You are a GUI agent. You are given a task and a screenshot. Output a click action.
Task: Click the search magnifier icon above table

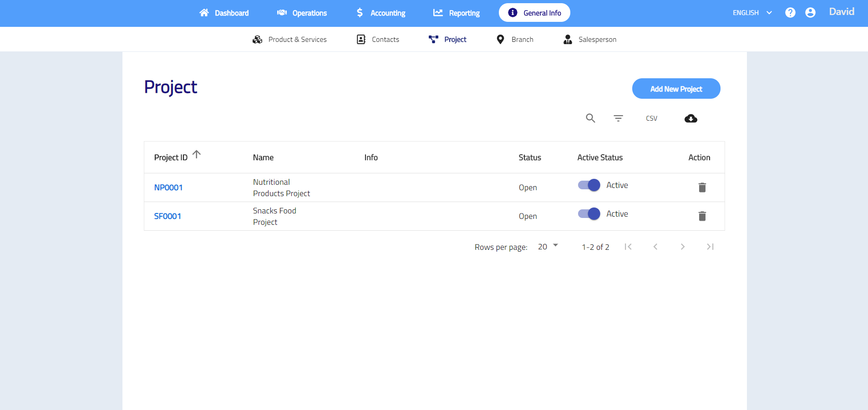[590, 118]
